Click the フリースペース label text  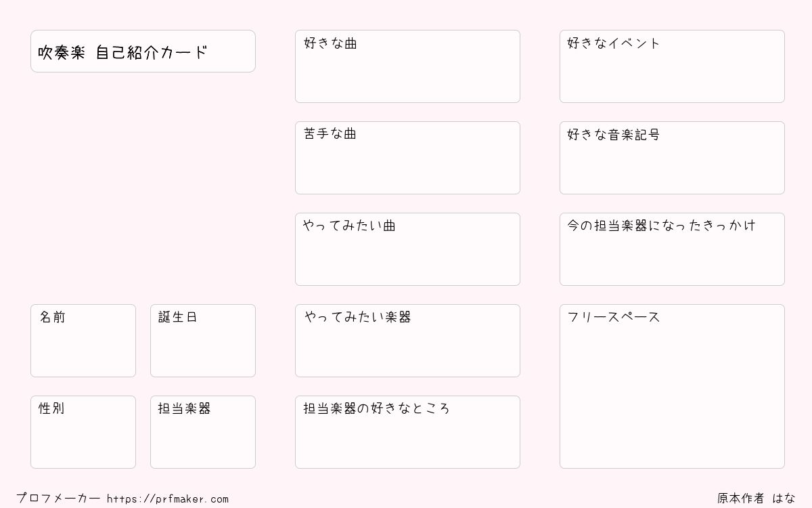point(614,317)
